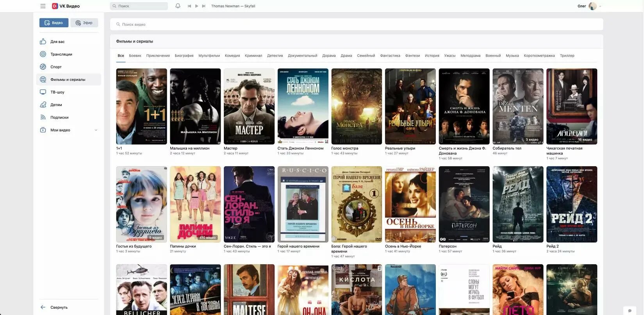Image resolution: width=644 pixels, height=315 pixels.
Task: Select the Мелодрама genre tab
Action: [471, 55]
